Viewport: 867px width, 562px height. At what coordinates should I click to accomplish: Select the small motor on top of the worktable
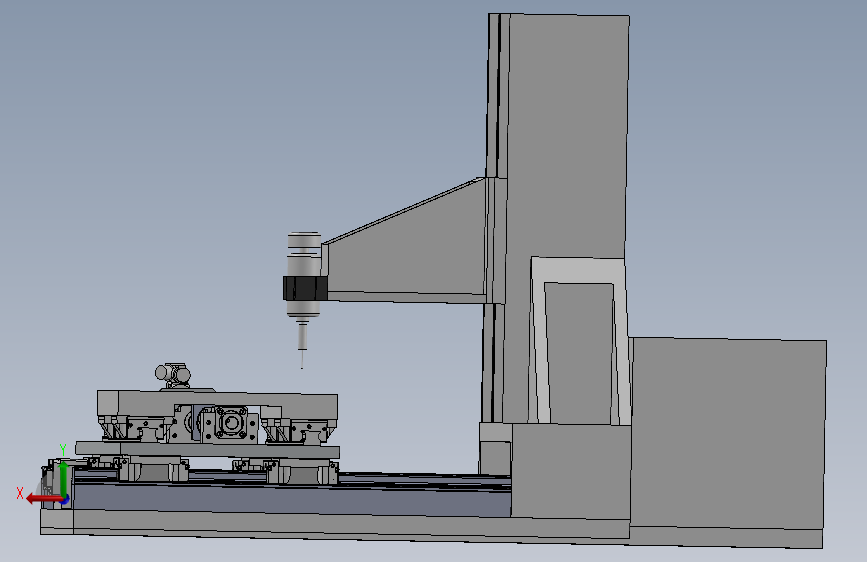[173, 374]
